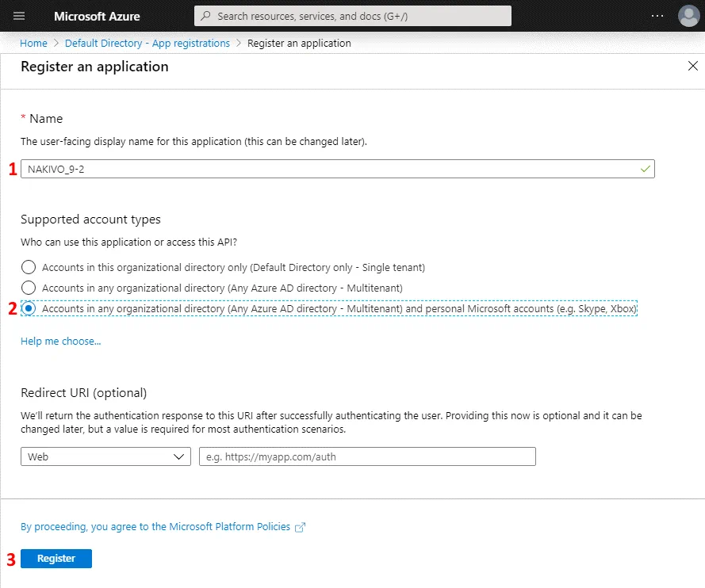
Task: Open the account profile avatar
Action: 688,16
